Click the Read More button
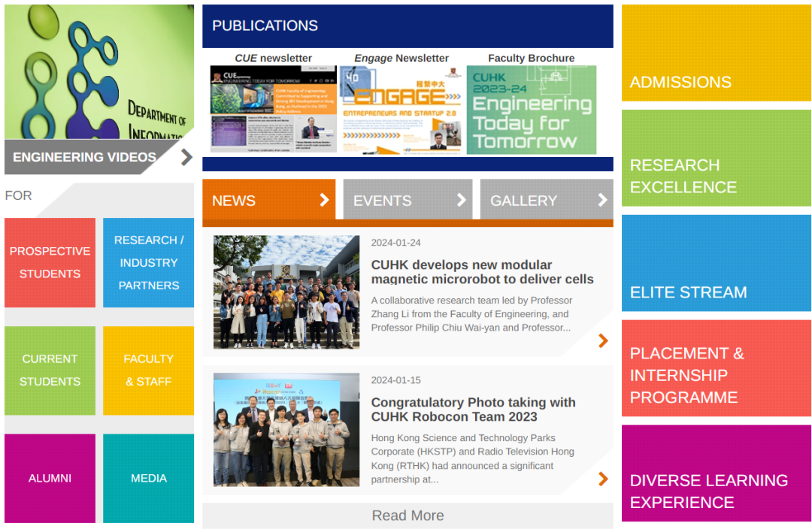The image size is (812, 532). tap(408, 515)
